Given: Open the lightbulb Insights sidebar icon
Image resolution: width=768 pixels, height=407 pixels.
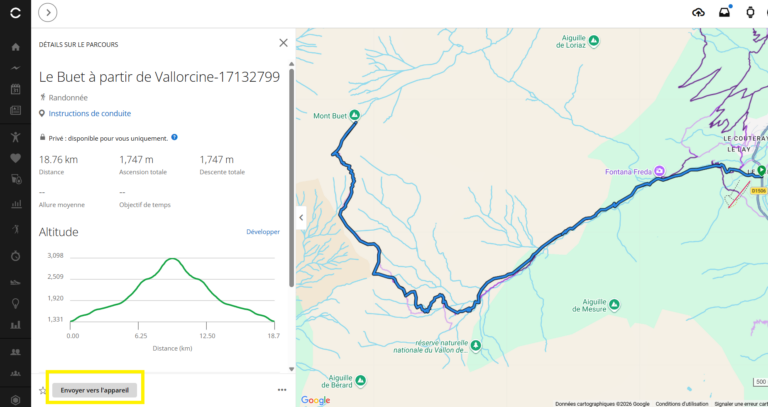Looking at the screenshot, I should point(15,303).
